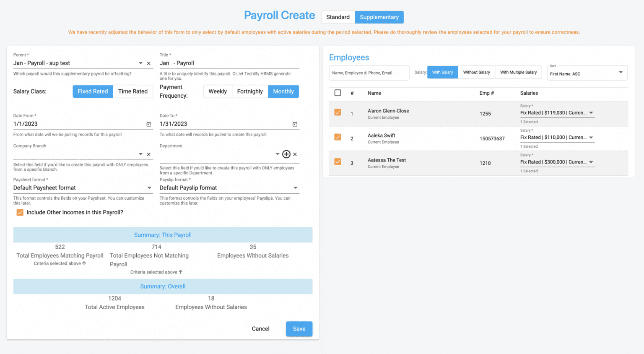Image resolution: width=644 pixels, height=354 pixels.
Task: Clear the selected Parent payroll with the X
Action: 149,63
